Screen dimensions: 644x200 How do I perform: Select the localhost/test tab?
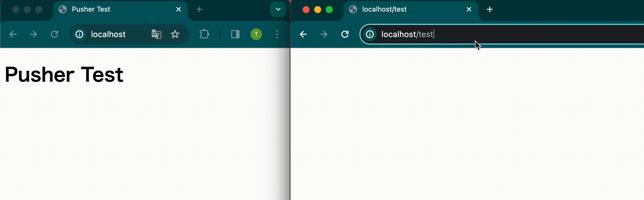click(x=411, y=10)
